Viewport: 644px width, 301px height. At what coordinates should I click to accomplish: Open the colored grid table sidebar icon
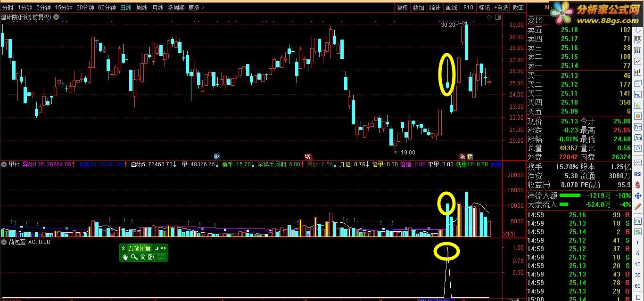pos(638,50)
